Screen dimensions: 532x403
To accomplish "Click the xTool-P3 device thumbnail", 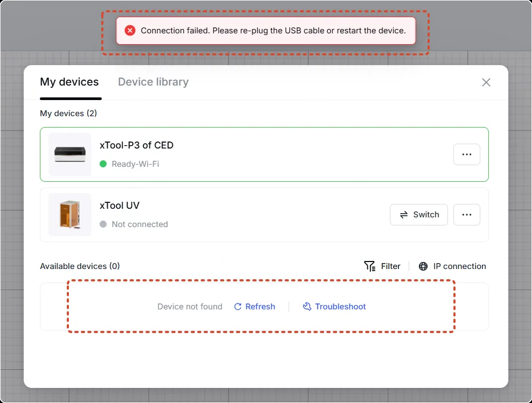I will tap(70, 154).
